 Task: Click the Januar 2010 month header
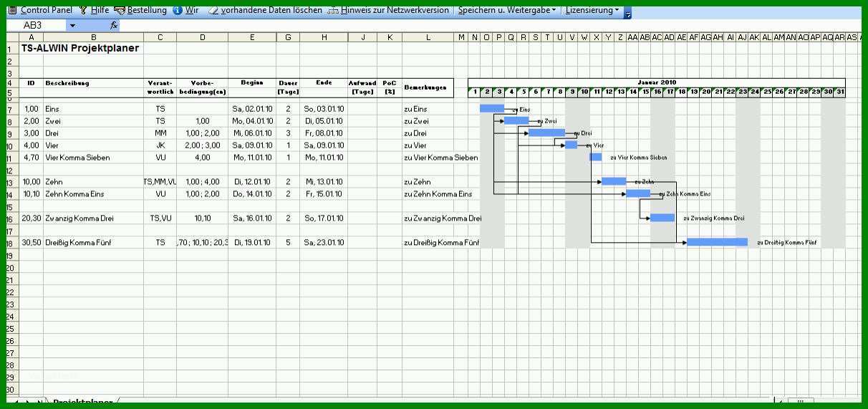(x=657, y=82)
